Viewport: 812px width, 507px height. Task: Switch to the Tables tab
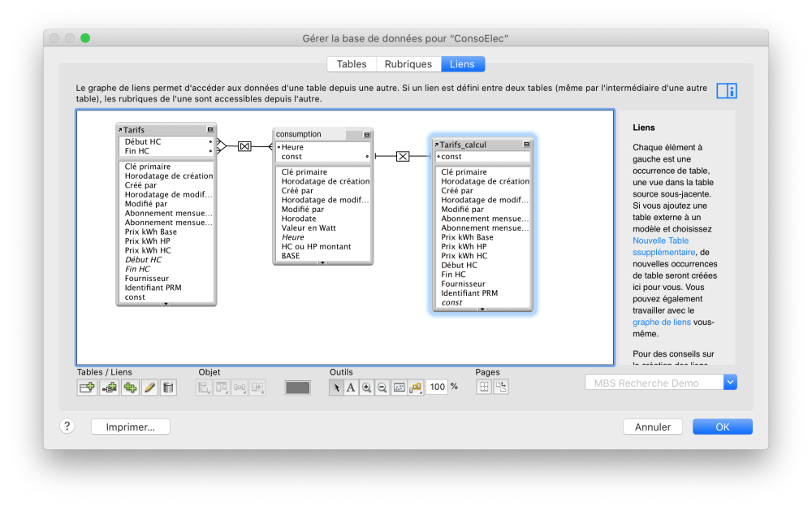pyautogui.click(x=352, y=64)
